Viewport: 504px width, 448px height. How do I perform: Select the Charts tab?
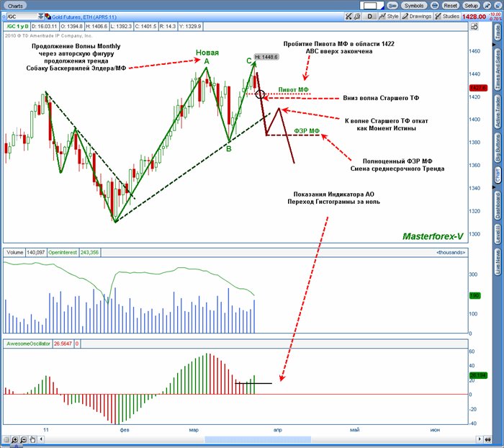pyautogui.click(x=15, y=6)
